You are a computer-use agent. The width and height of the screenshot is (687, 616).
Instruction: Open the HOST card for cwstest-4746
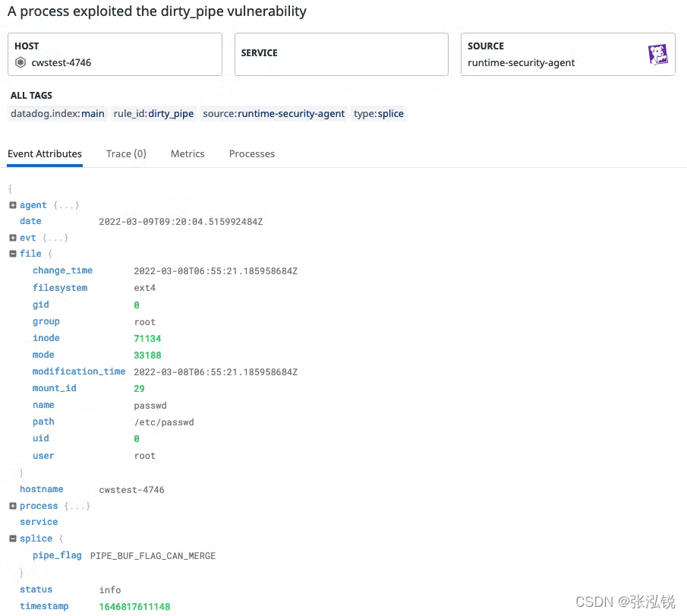click(x=115, y=55)
